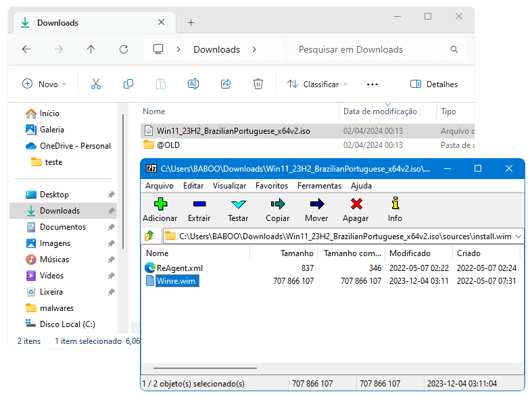Screen dimensions: 532x398
Task: Click the Apagar red X icon
Action: pos(356,204)
